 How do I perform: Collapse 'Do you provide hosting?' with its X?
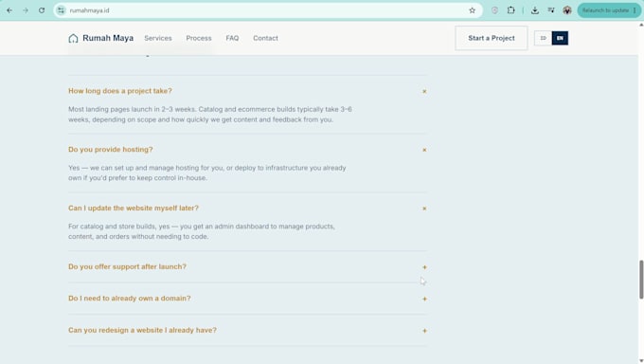(x=424, y=150)
